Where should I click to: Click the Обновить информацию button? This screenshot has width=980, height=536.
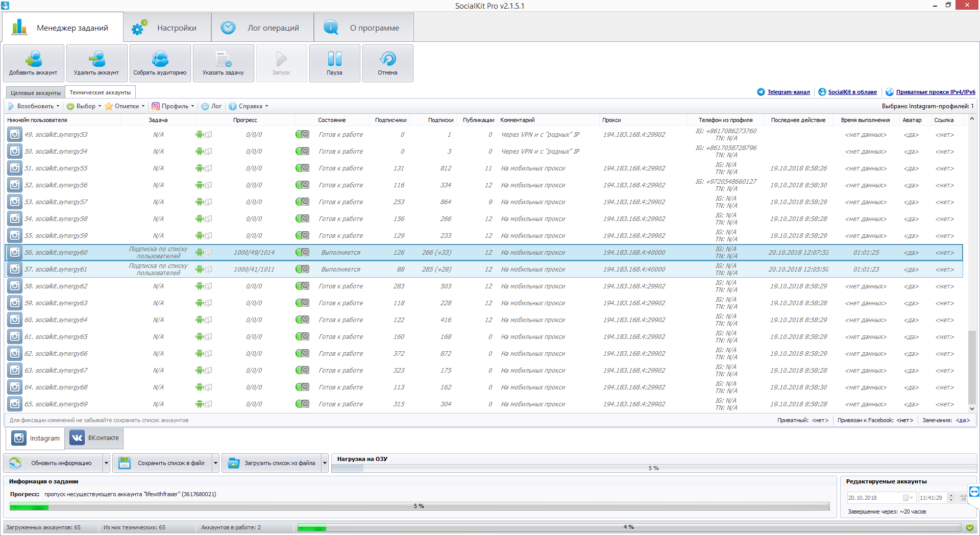coord(54,464)
